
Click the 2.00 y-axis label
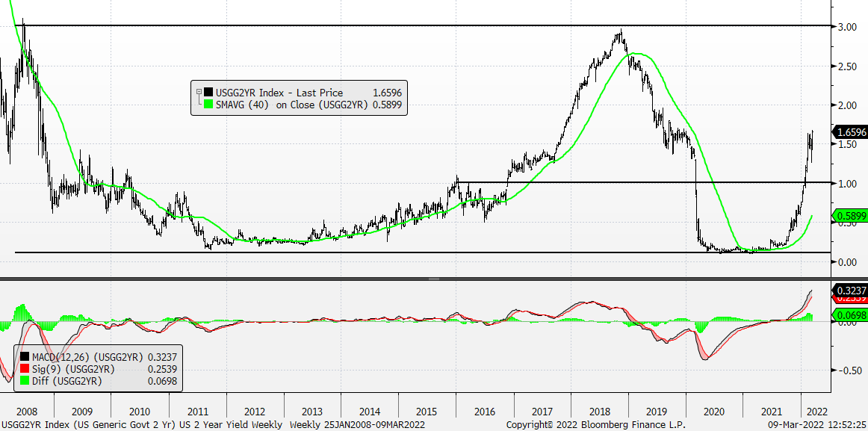click(849, 105)
